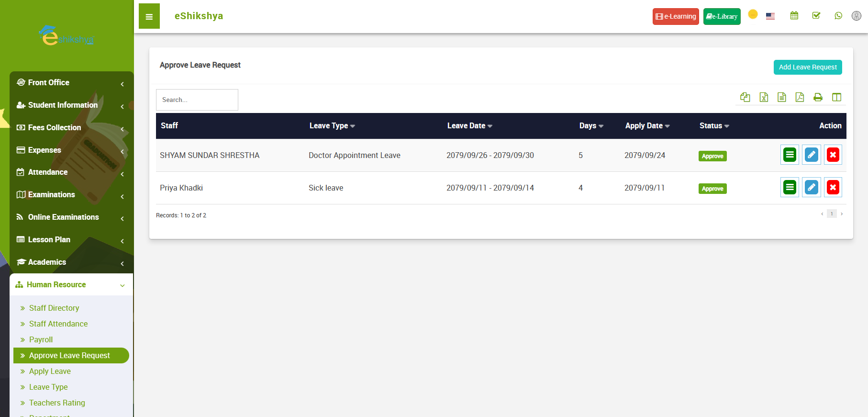This screenshot has width=868, height=417.
Task: Go to the Apply Leave page
Action: (50, 371)
